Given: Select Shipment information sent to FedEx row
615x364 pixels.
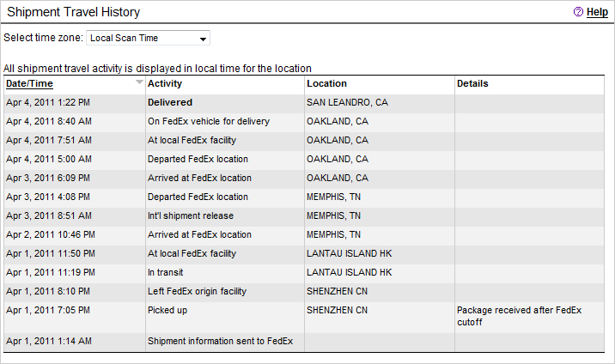Looking at the screenshot, I should pos(220,341).
